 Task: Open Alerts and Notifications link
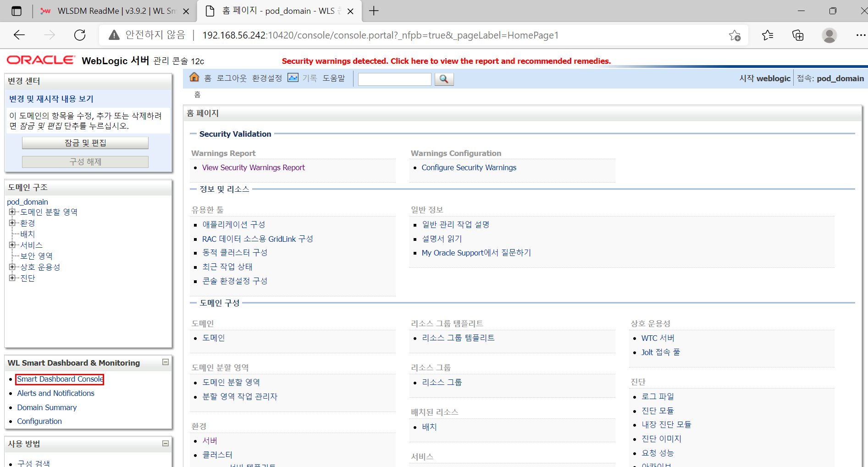point(55,393)
